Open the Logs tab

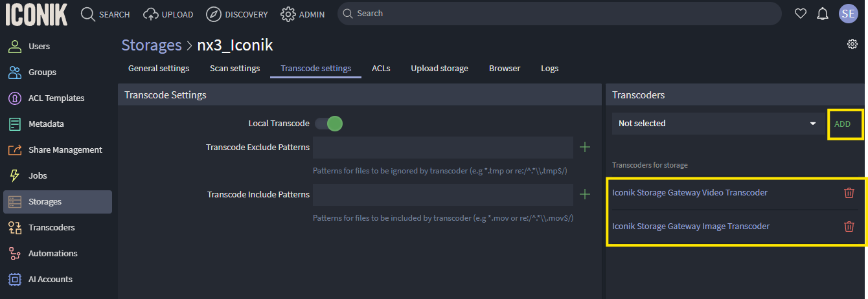(x=550, y=68)
